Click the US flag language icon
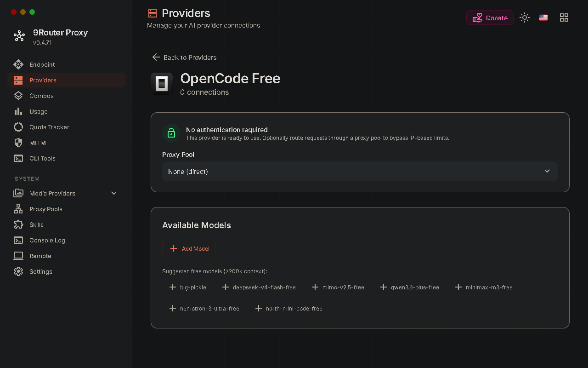Viewport: 588px width, 368px height. tap(543, 17)
